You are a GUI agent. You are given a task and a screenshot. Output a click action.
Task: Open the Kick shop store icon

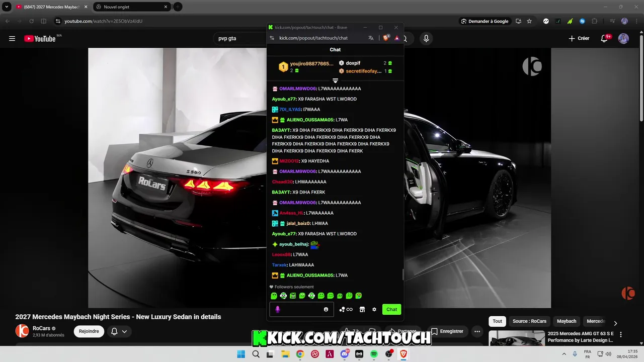(362, 309)
